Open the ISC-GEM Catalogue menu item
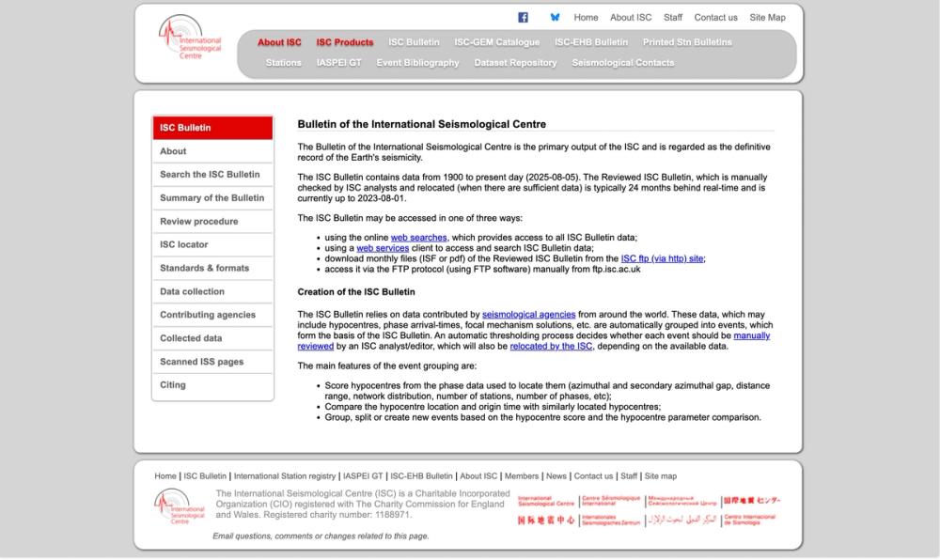This screenshot has height=560, width=940. [497, 42]
